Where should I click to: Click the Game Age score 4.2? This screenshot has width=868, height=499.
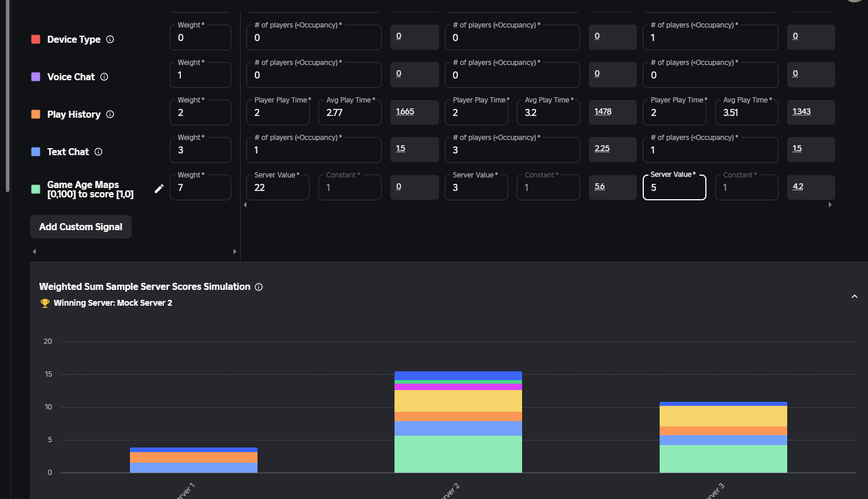tap(798, 187)
